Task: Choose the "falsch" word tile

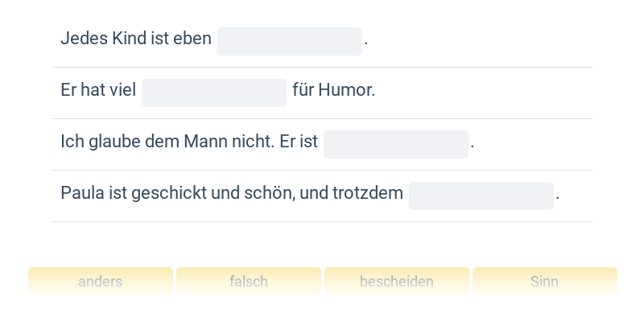Action: tap(249, 282)
